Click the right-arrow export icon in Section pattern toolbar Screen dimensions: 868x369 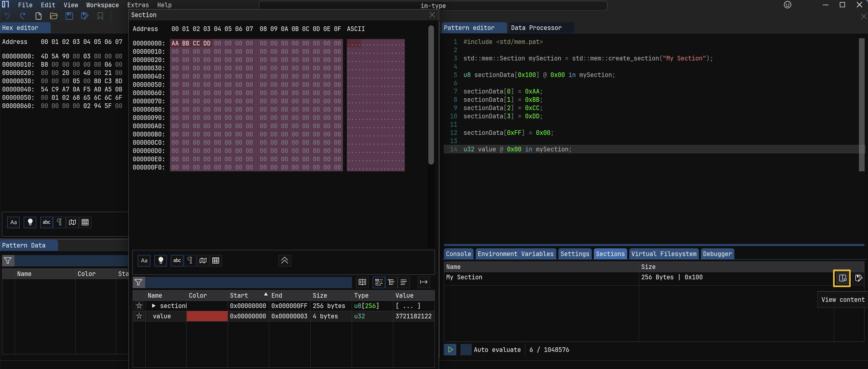click(424, 282)
